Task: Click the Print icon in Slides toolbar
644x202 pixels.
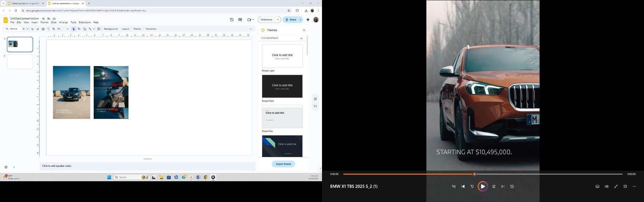Action: pyautogui.click(x=43, y=29)
